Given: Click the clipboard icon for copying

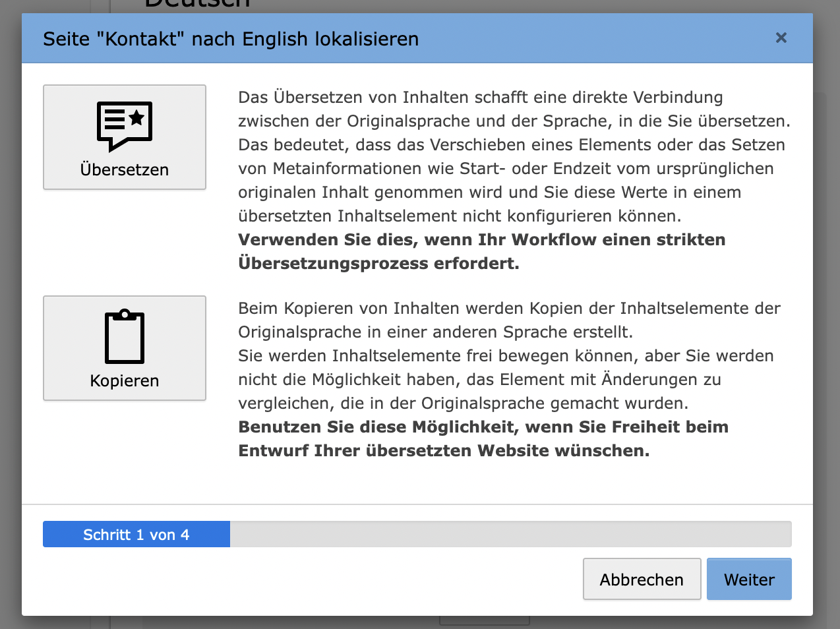Looking at the screenshot, I should click(x=125, y=337).
